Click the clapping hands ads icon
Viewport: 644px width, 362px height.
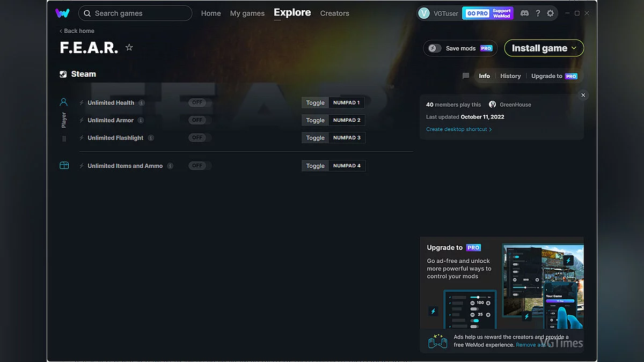[x=438, y=341]
